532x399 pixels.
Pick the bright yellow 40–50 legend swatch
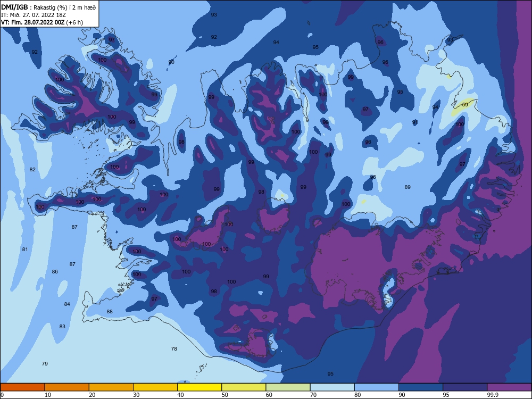(x=199, y=387)
